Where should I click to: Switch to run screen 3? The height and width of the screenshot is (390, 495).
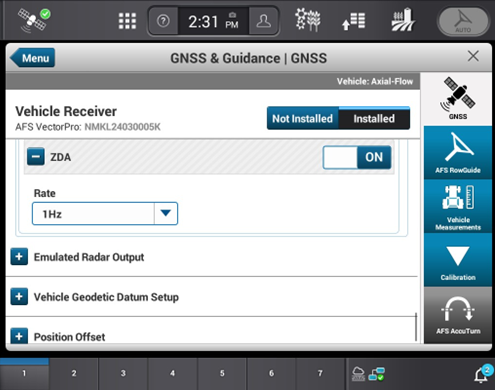click(x=123, y=374)
